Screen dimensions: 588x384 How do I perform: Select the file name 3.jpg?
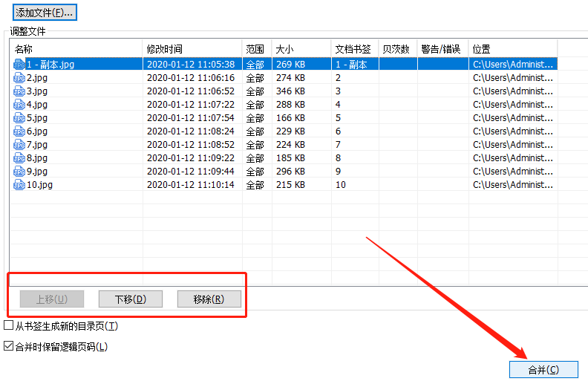pyautogui.click(x=37, y=91)
